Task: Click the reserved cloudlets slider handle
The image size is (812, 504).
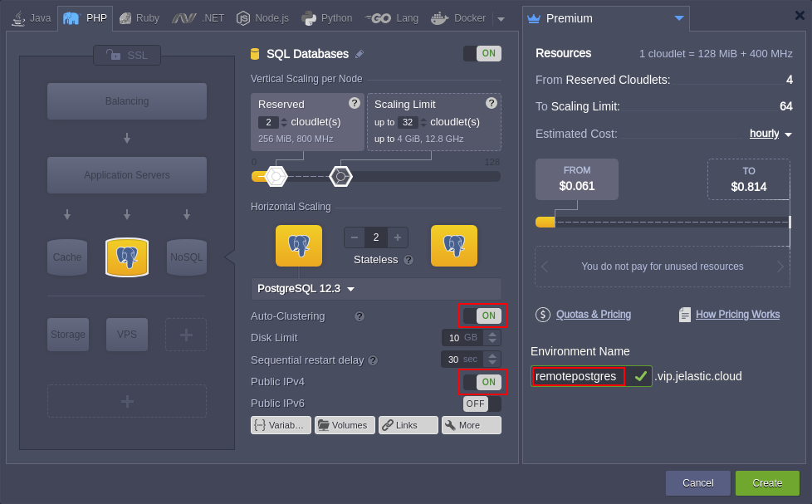Action: tap(276, 177)
